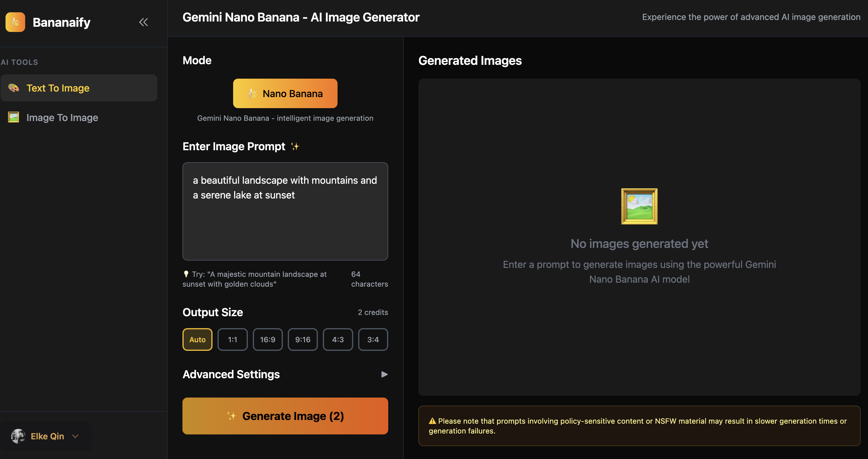Click inside the image prompt text area
This screenshot has height=459, width=868.
285,211
